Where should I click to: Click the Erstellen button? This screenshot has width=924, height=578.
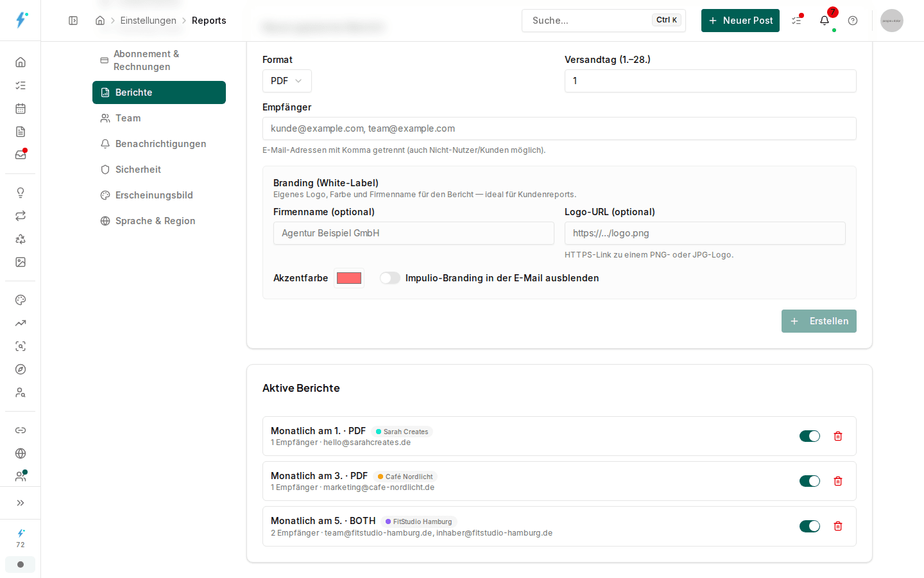coord(819,321)
